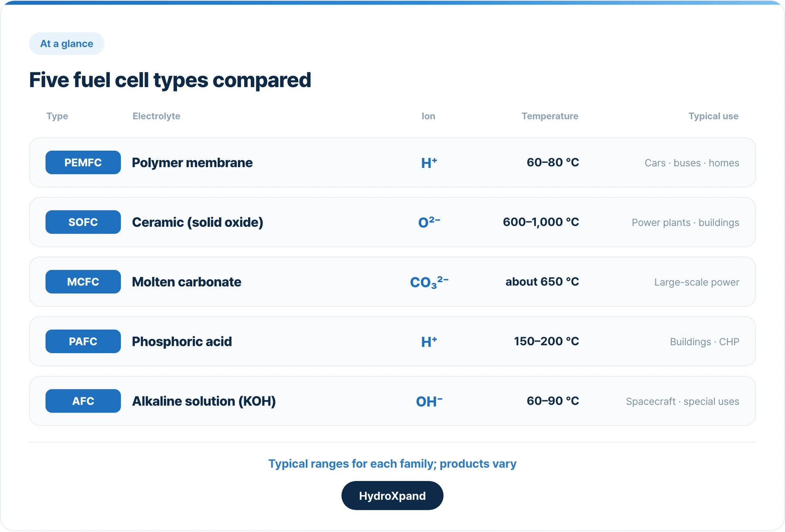Click the Five fuel cell types compared heading
Image resolution: width=785 pixels, height=532 pixels.
coord(170,80)
